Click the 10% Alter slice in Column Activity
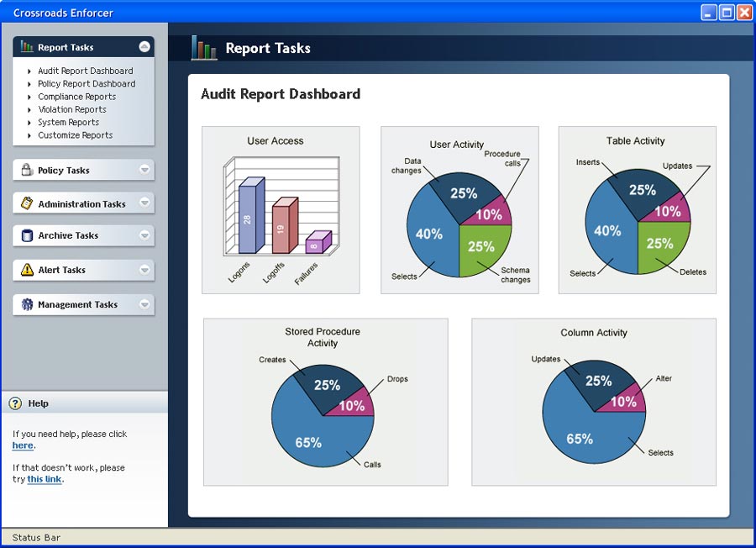This screenshot has height=548, width=756. pyautogui.click(x=624, y=402)
